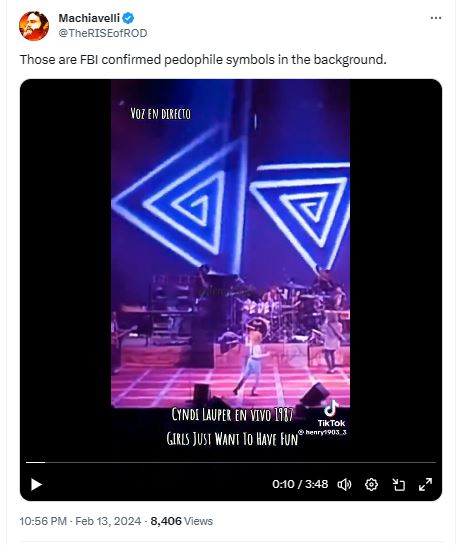Click the 0:10 / 3:48 time display
The image size is (463, 545).
click(x=300, y=484)
